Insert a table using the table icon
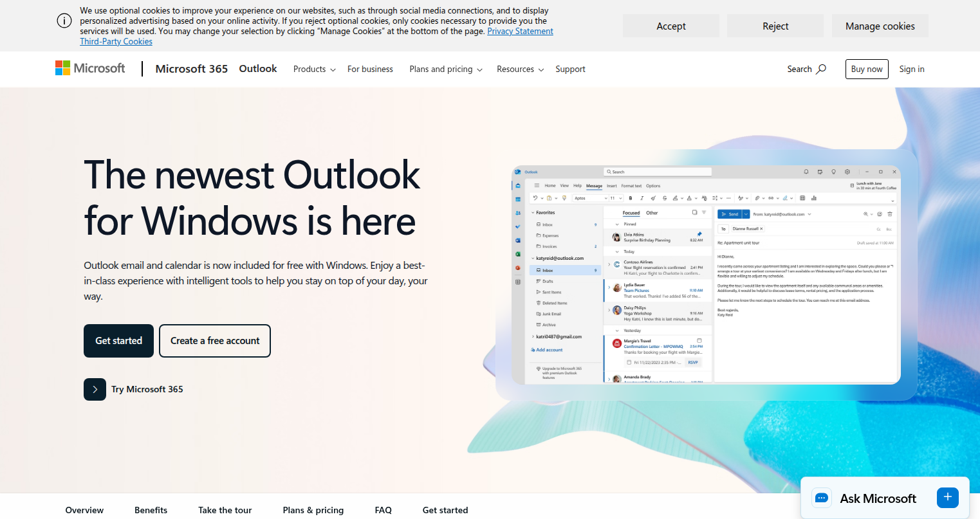Image resolution: width=980 pixels, height=519 pixels. click(802, 198)
